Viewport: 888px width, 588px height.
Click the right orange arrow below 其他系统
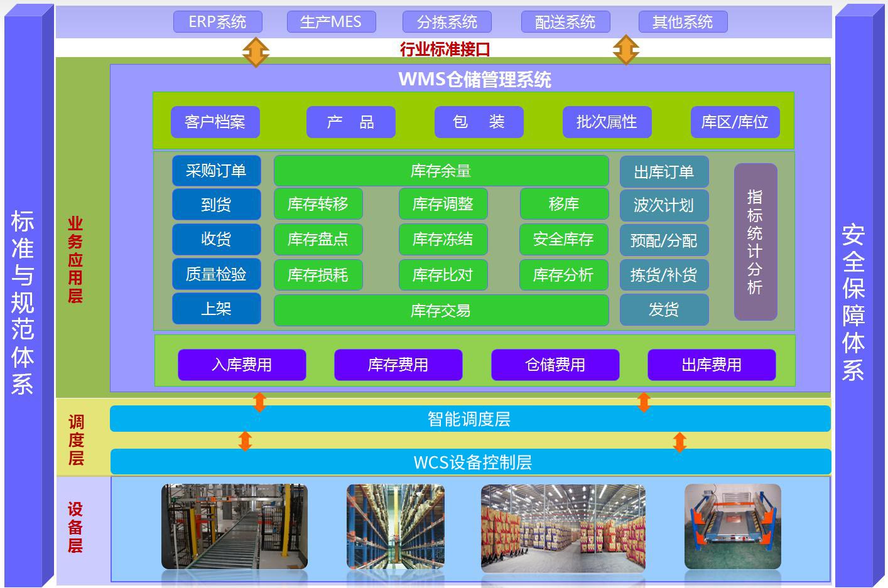625,50
